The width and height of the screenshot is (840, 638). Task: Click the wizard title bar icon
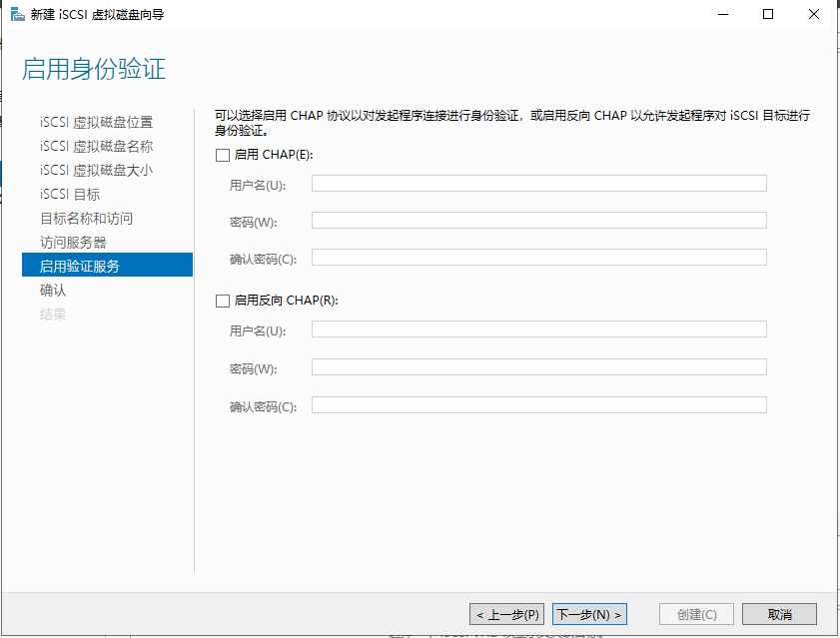click(x=18, y=14)
